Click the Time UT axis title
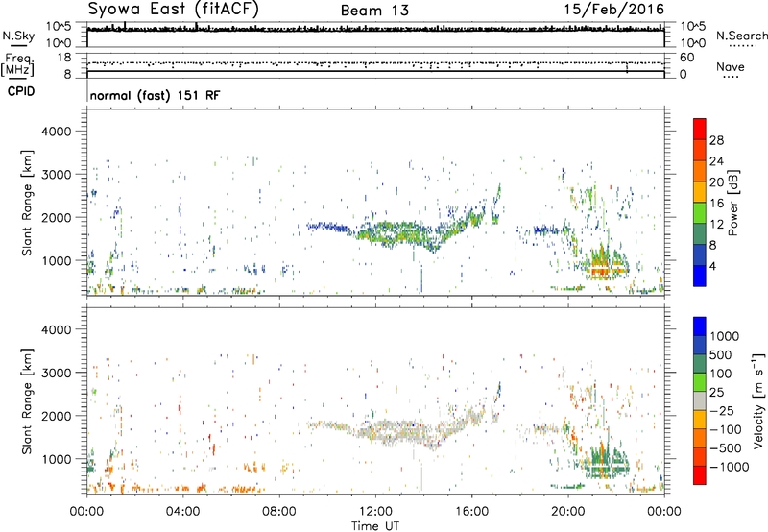The height and width of the screenshot is (532, 768). (375, 525)
